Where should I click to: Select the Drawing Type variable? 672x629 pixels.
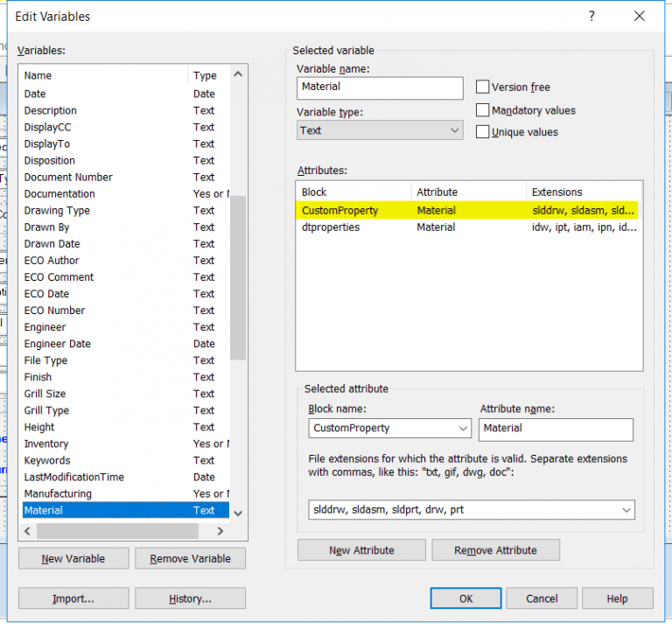[x=126, y=210]
